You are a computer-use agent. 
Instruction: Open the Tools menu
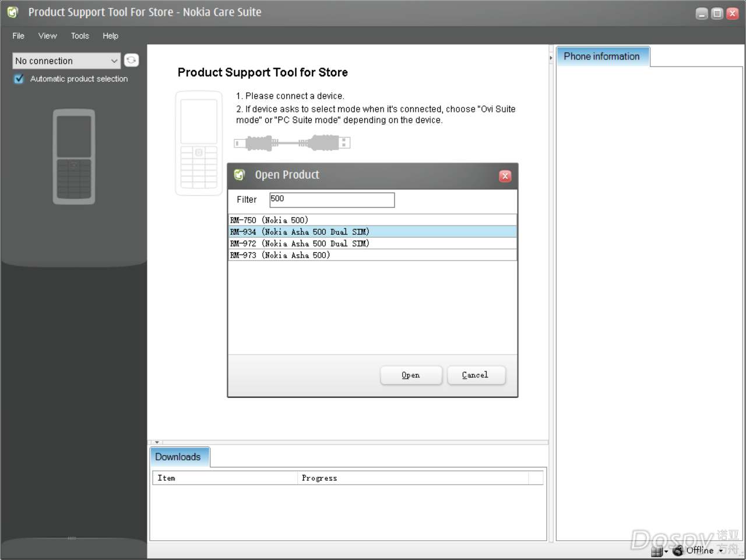coord(80,36)
